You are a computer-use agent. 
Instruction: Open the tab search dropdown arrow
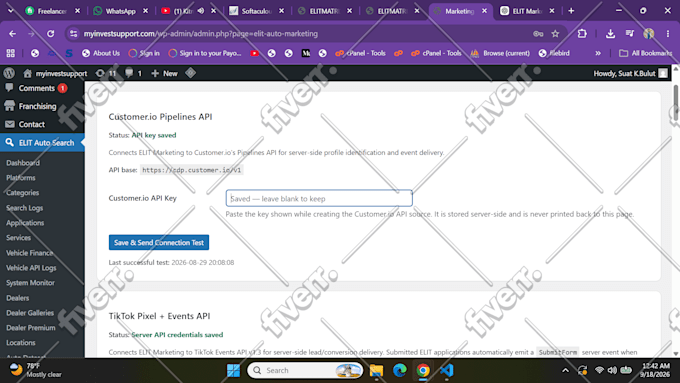click(x=10, y=11)
